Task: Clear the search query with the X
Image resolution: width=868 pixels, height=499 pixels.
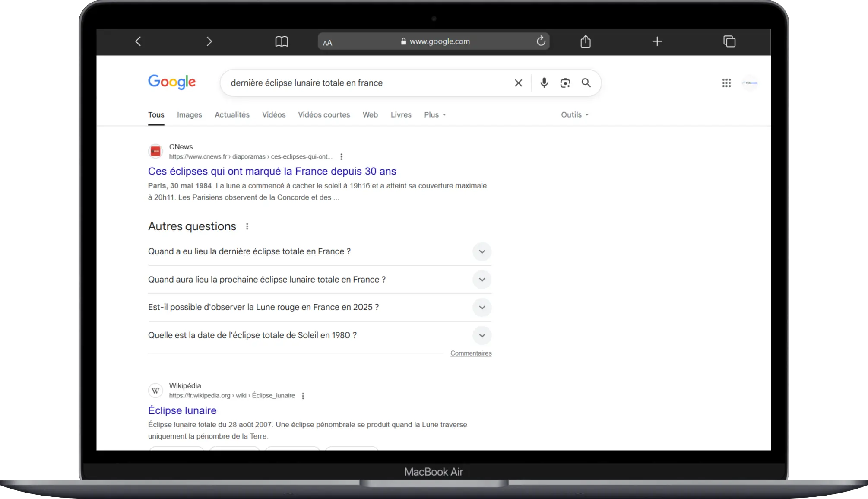Action: click(519, 83)
